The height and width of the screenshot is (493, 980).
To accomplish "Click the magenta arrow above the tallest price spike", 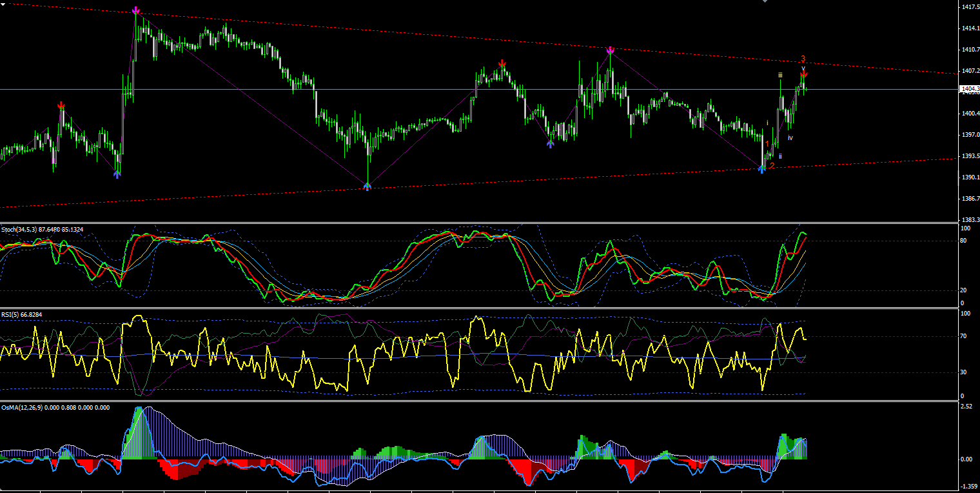I will [135, 11].
